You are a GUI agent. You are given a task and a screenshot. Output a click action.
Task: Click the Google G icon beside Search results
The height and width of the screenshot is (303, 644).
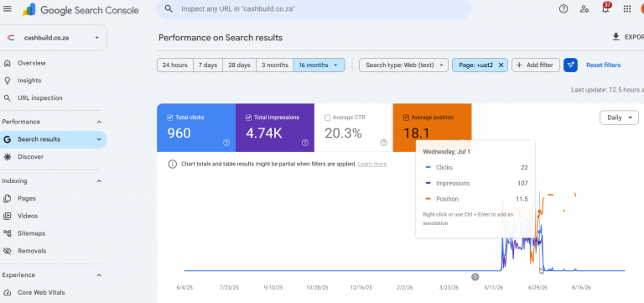(7, 139)
